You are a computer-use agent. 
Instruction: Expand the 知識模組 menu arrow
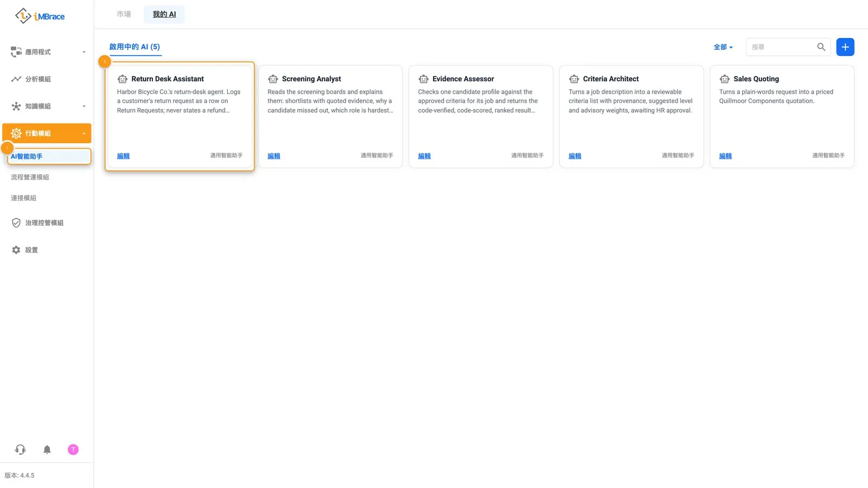84,106
